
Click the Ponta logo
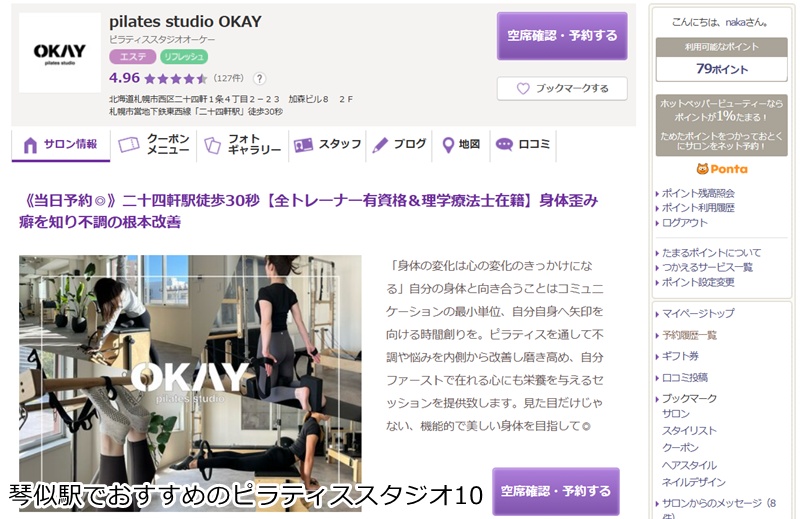click(722, 169)
